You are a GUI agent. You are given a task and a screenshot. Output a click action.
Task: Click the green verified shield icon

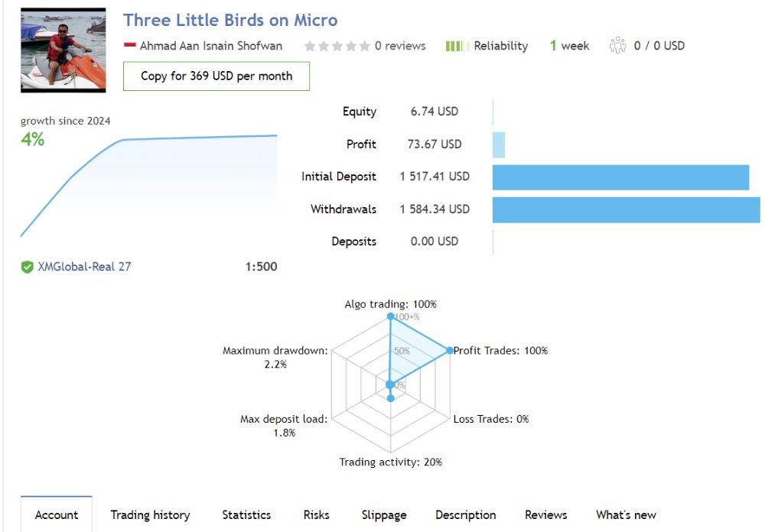point(27,267)
